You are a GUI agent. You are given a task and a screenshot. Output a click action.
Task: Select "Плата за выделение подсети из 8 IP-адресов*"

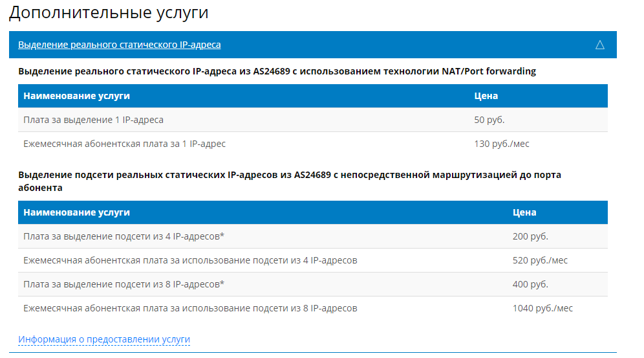tap(123, 284)
